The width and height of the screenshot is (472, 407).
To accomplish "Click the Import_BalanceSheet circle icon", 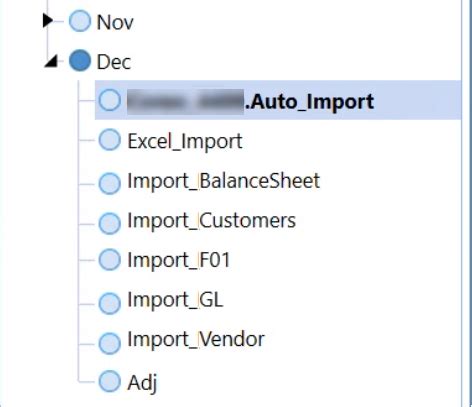I will [110, 183].
